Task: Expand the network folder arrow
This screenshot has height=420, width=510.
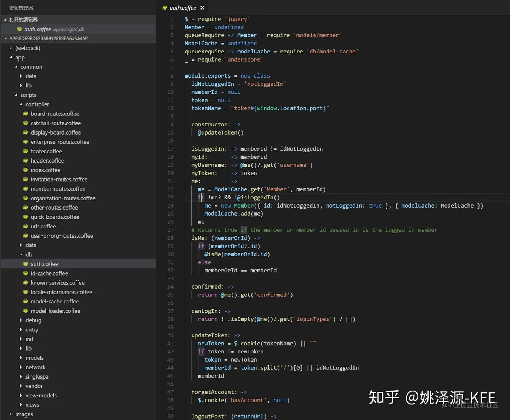Action: coord(21,367)
